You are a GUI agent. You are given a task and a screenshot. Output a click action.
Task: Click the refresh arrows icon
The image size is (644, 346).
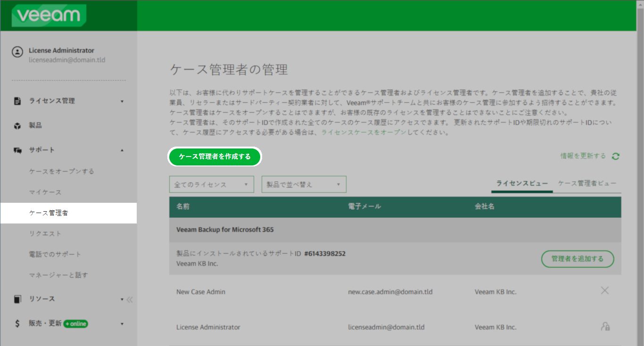(615, 156)
